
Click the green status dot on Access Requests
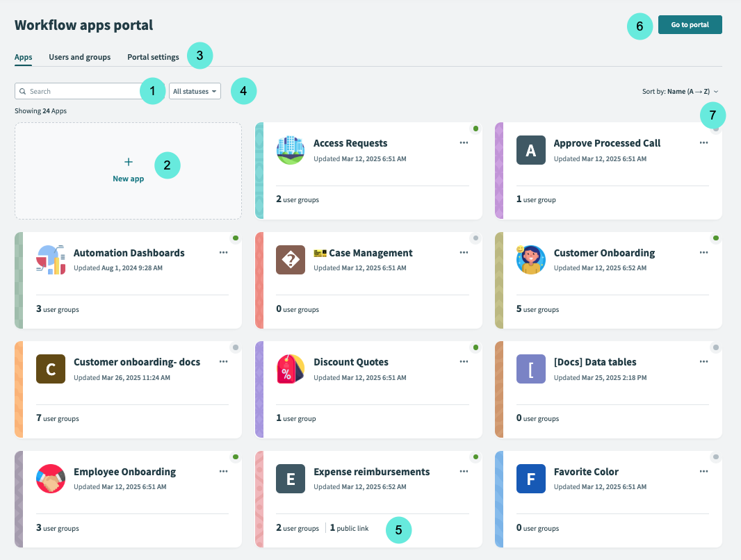(475, 128)
